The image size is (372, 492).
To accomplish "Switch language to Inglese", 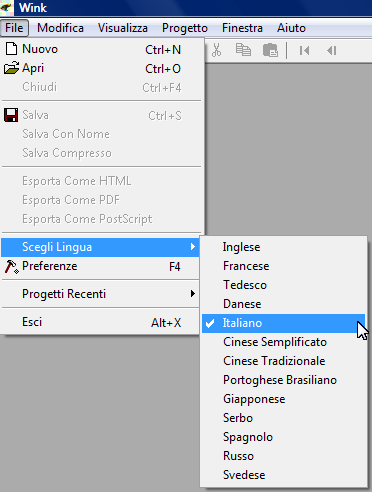I will pyautogui.click(x=283, y=247).
